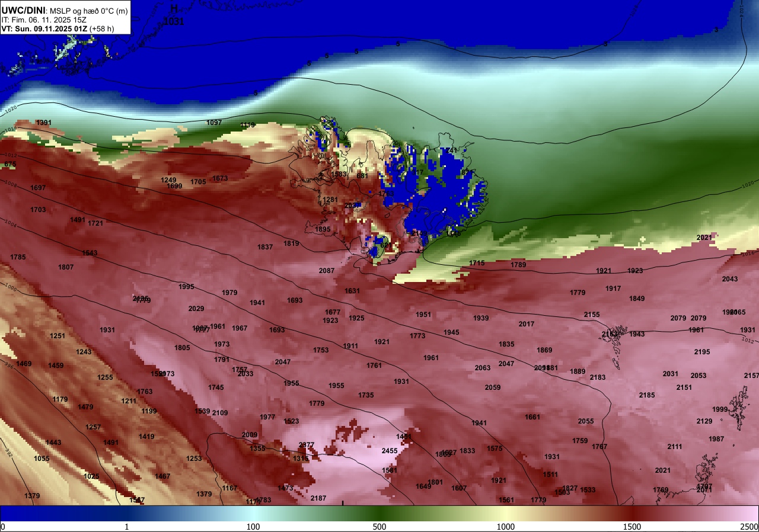Viewport: 759px width, 532px height.
Task: Click the 1977 height value
Action: coord(267,417)
